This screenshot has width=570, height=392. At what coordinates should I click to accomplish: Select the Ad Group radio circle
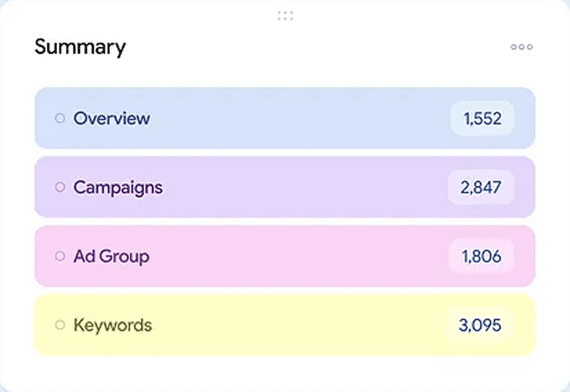click(60, 256)
